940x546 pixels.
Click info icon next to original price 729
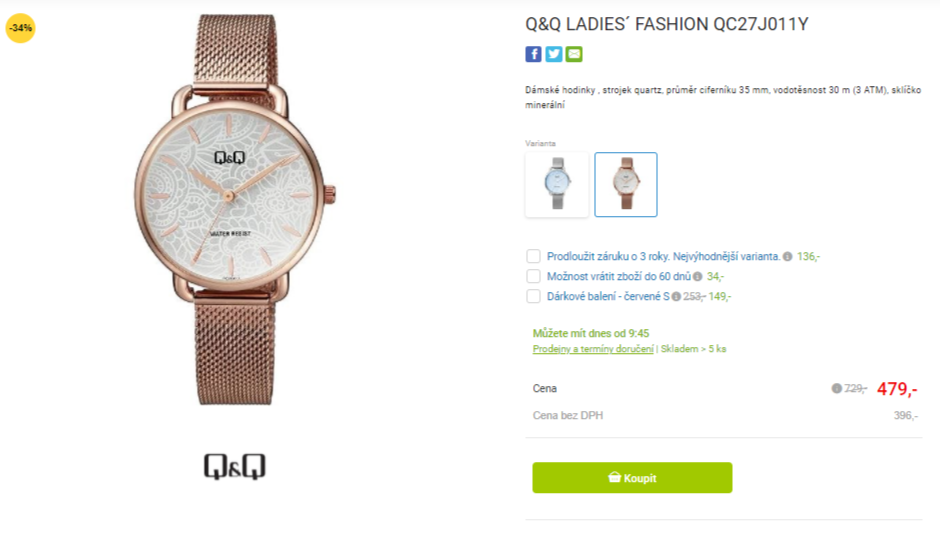tap(836, 388)
